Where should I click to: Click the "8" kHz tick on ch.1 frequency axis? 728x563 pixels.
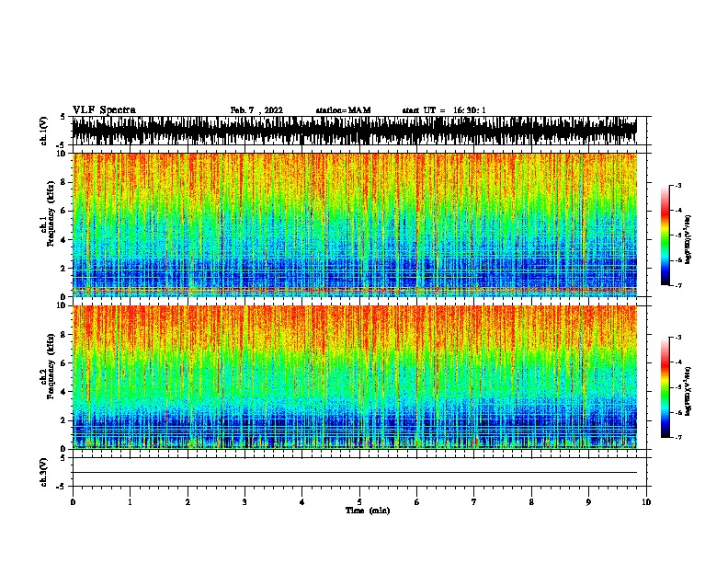[x=64, y=182]
